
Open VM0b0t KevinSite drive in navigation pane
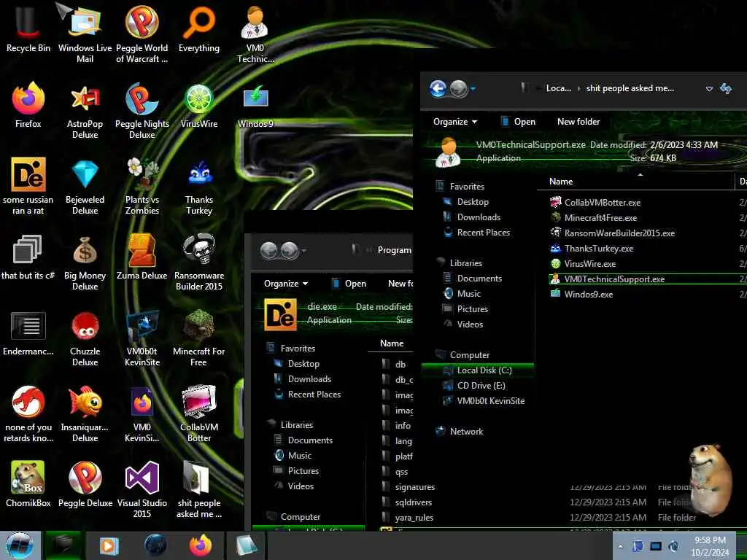tap(490, 401)
